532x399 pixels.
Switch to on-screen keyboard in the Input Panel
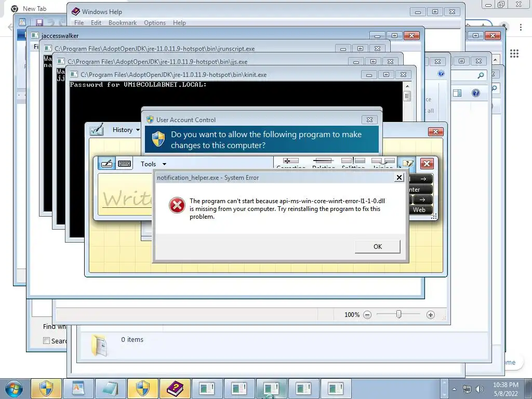(124, 164)
